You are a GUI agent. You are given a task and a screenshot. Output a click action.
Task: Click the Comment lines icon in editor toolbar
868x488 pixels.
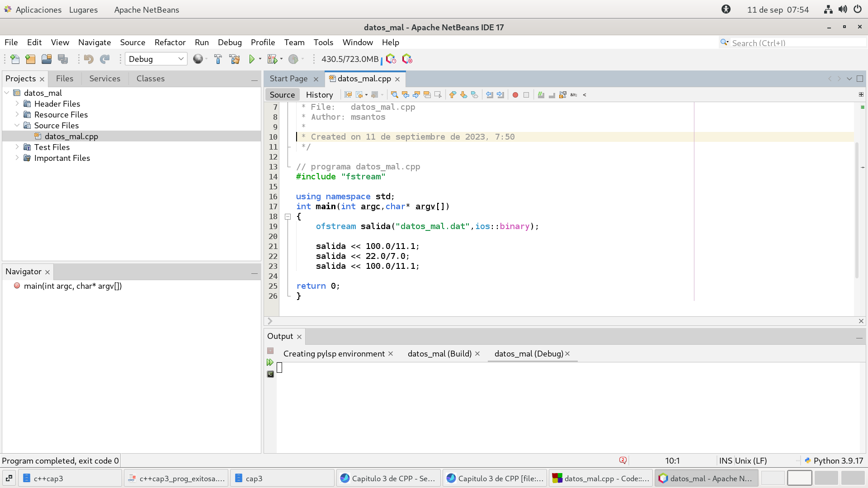point(541,95)
